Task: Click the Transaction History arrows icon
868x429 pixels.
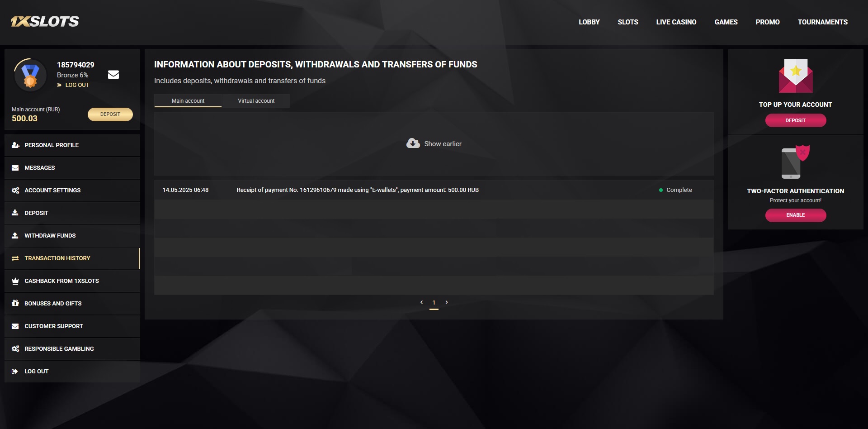Action: click(x=15, y=258)
